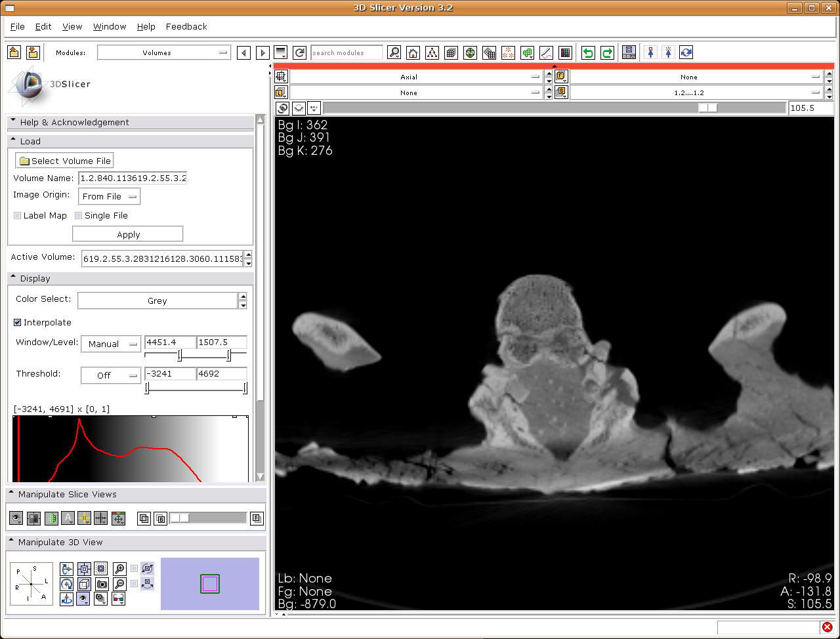Click the Window/Level range slider

point(196,356)
